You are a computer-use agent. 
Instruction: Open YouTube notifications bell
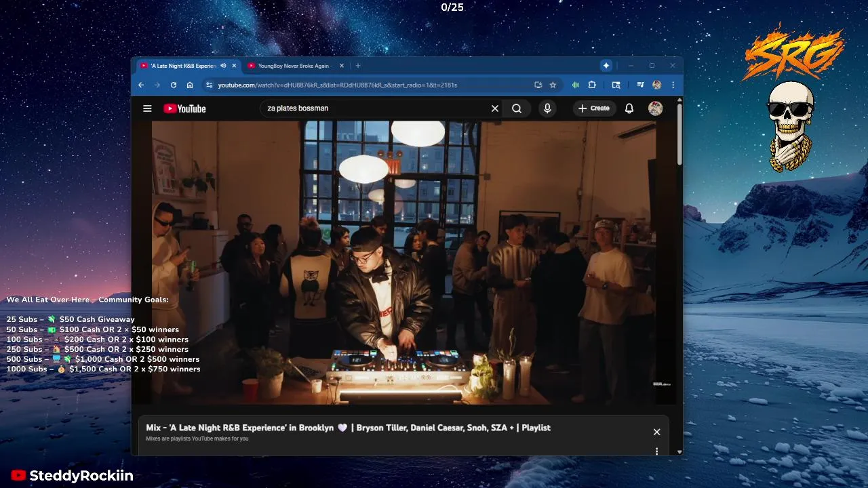[629, 108]
